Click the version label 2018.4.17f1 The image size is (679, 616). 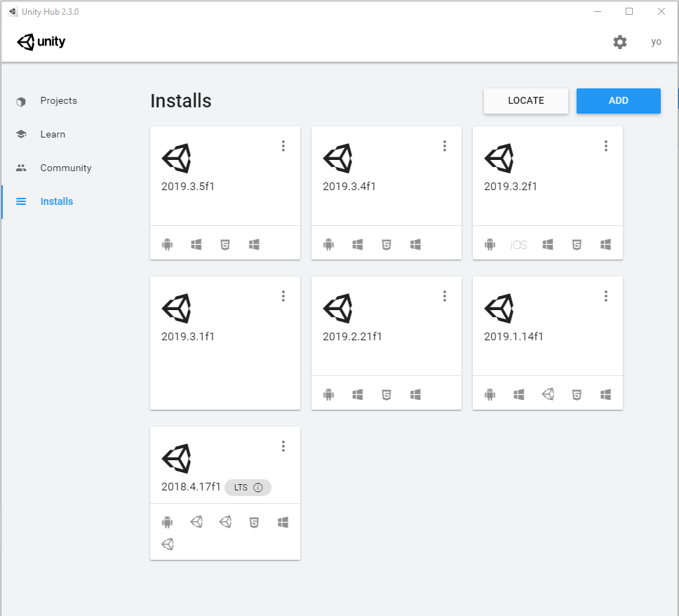click(x=191, y=487)
